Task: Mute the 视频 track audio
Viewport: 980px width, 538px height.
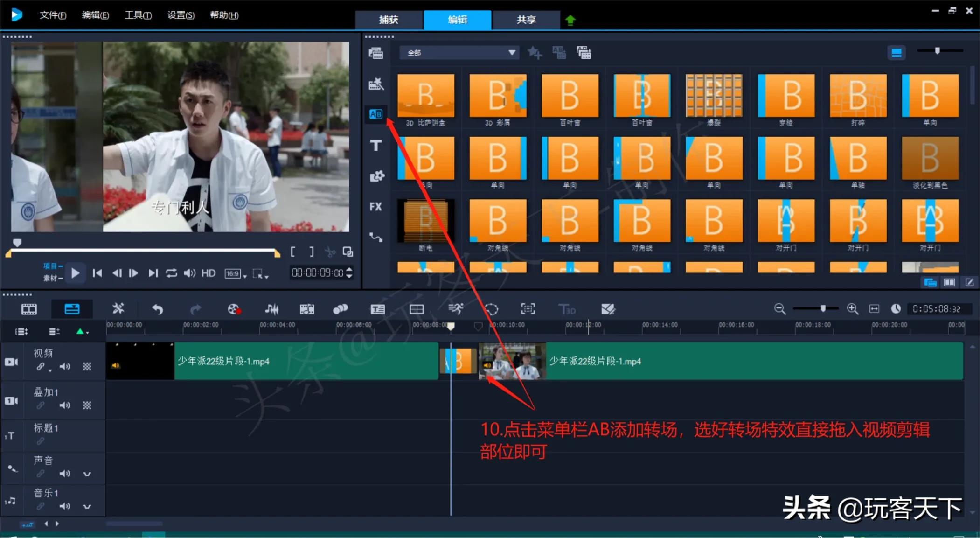Action: coord(65,366)
